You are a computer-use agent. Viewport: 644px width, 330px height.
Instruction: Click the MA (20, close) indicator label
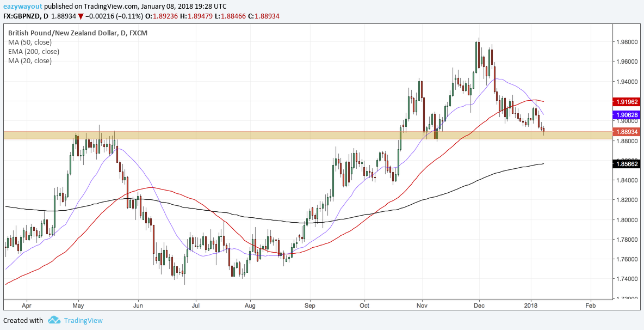[30, 61]
